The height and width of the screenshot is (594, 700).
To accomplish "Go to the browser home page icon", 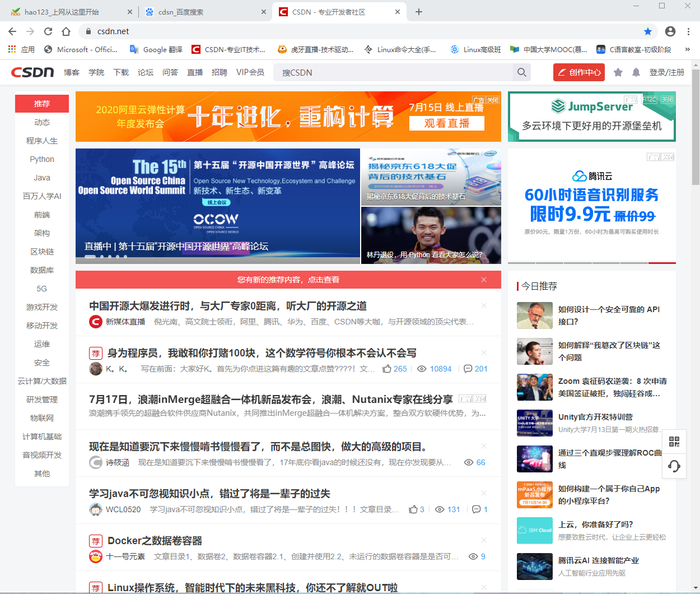I will [x=66, y=31].
